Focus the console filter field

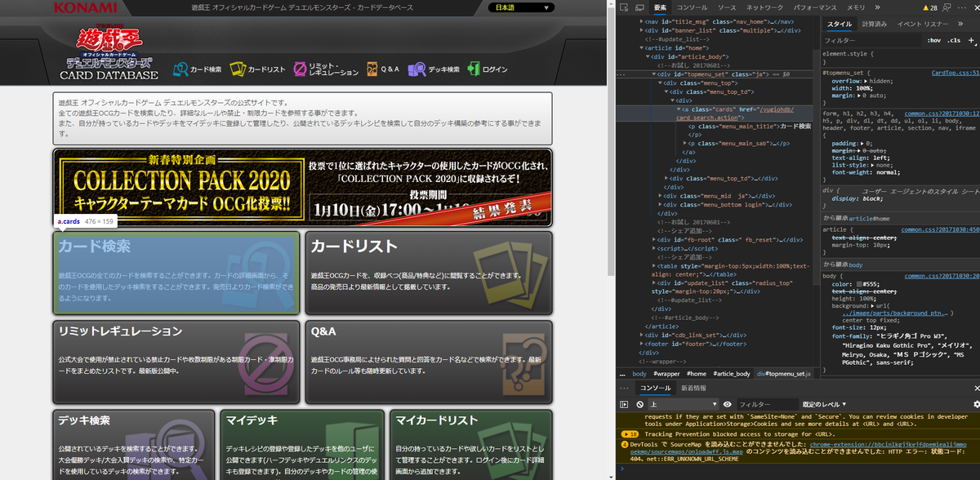766,404
